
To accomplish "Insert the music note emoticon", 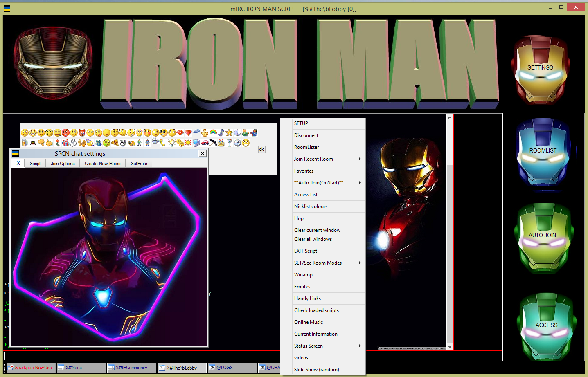I will 221,132.
